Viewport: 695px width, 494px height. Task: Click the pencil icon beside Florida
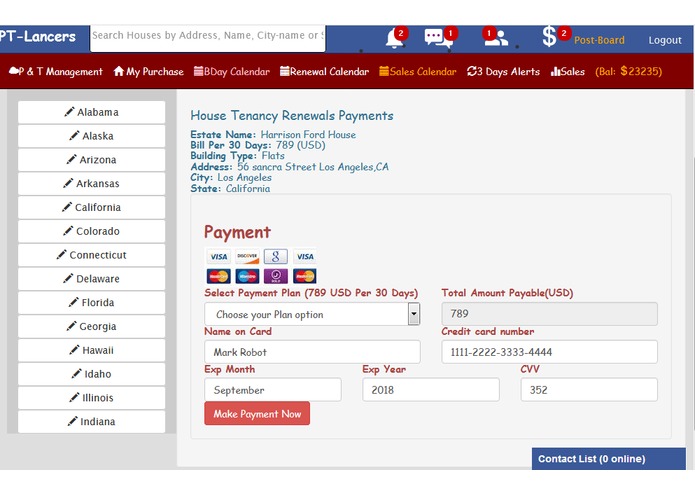(x=74, y=302)
